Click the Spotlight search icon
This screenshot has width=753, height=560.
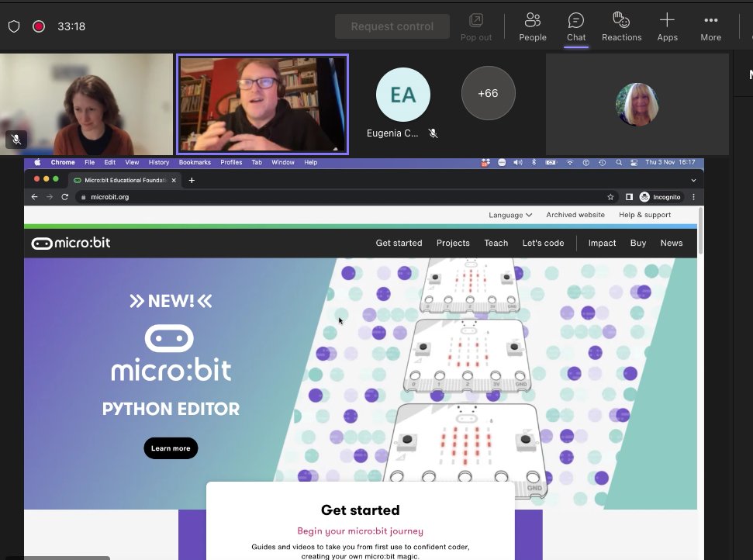tap(619, 162)
